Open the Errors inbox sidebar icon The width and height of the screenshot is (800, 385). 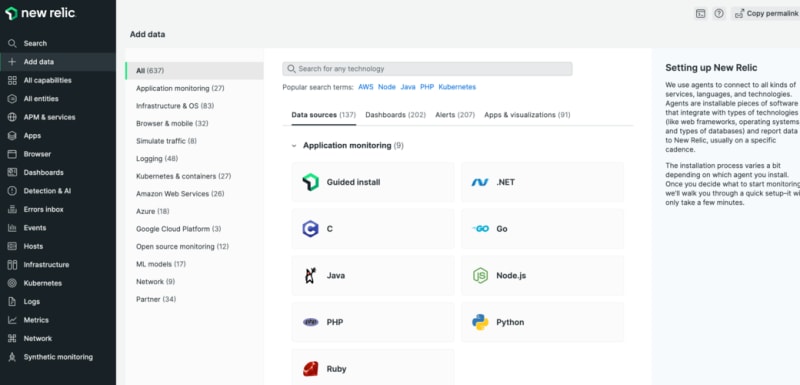(x=12, y=209)
